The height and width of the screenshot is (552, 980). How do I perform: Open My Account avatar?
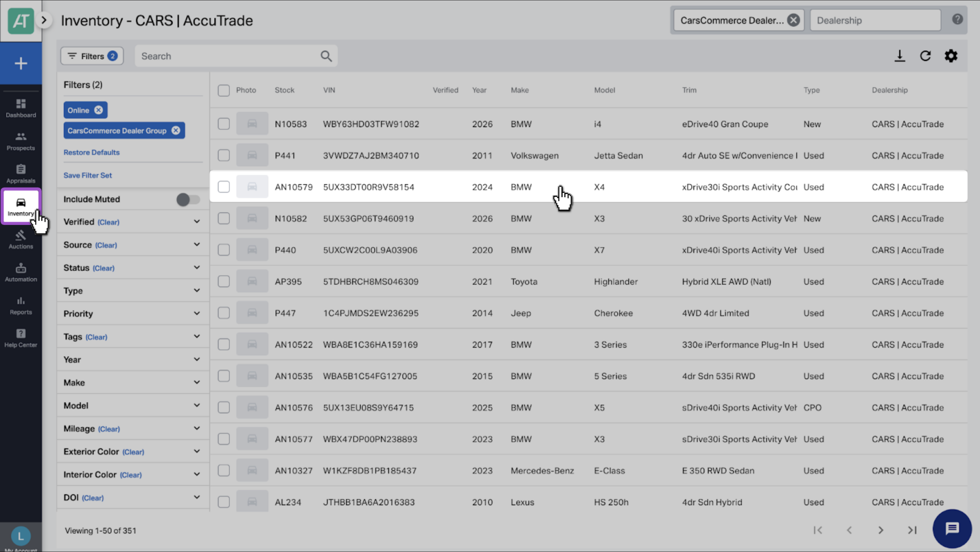point(21,536)
